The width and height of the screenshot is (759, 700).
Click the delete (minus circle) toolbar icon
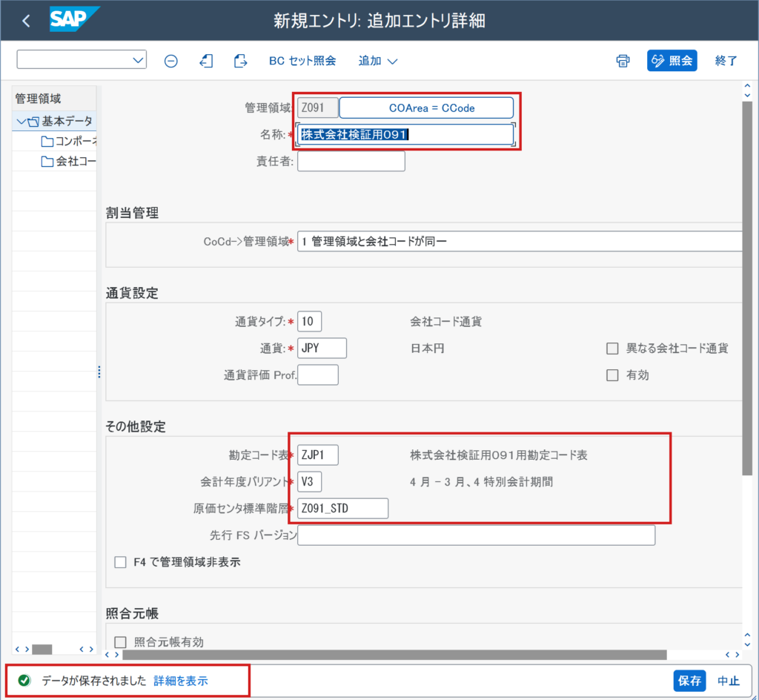click(x=171, y=61)
